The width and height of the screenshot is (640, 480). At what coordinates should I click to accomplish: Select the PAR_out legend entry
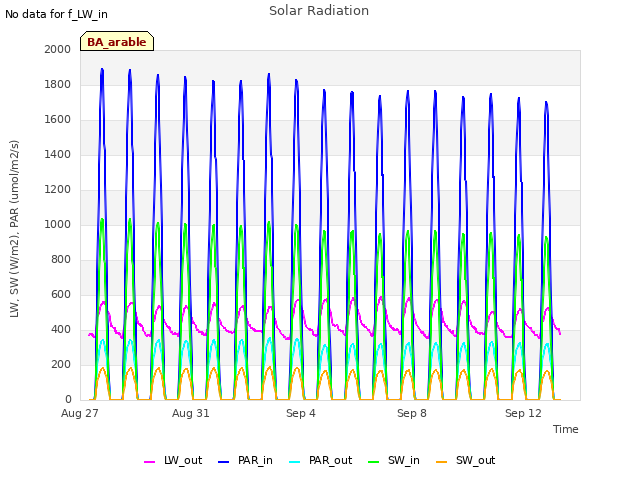click(x=320, y=461)
